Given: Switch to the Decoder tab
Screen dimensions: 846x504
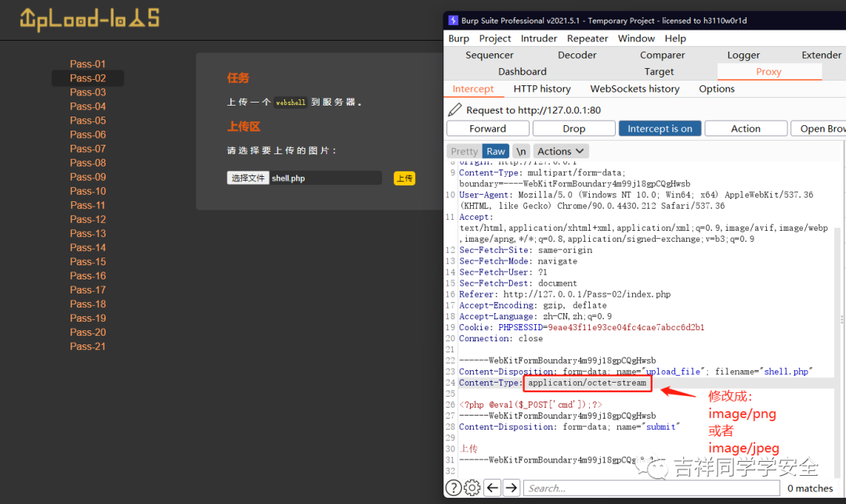Looking at the screenshot, I should point(577,55).
